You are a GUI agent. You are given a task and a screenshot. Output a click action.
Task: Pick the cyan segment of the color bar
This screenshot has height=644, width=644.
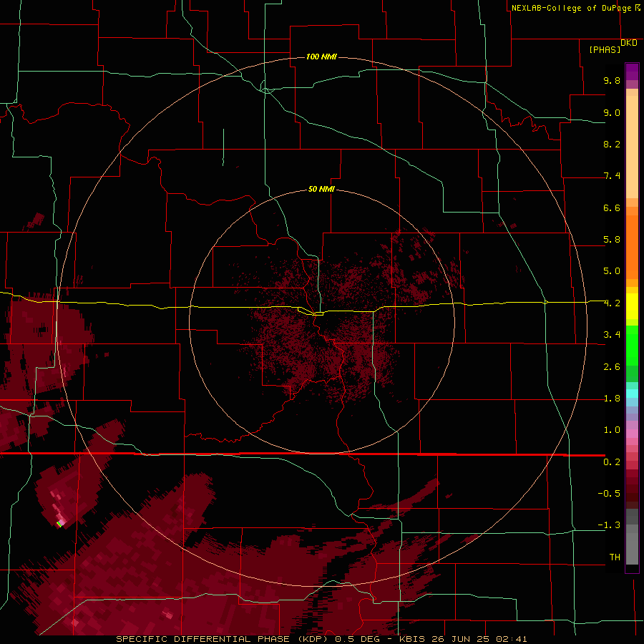click(x=632, y=394)
